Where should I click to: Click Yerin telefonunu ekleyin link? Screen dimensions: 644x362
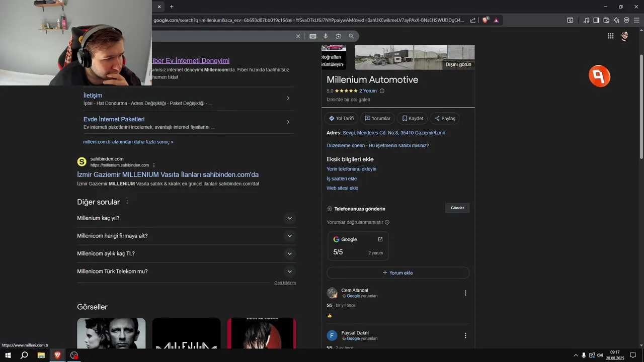[351, 169]
